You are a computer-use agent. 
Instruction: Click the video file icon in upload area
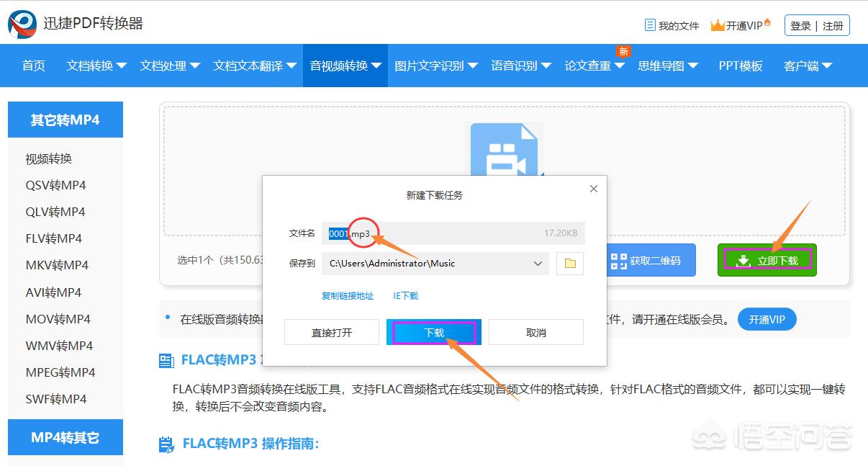[x=504, y=149]
